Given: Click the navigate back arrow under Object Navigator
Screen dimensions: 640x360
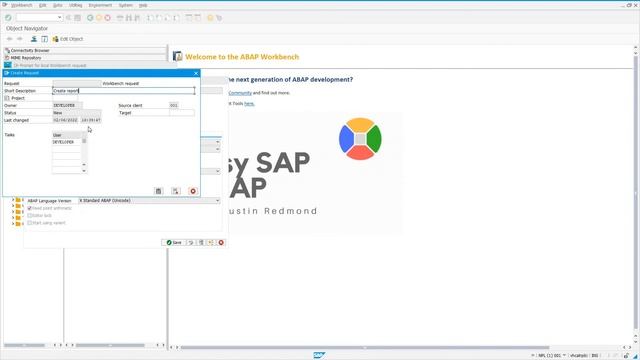Looking at the screenshot, I should (x=9, y=39).
